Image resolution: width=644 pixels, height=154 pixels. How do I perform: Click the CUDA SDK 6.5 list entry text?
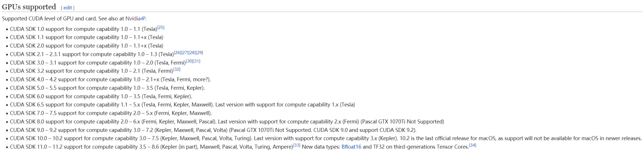183,105
